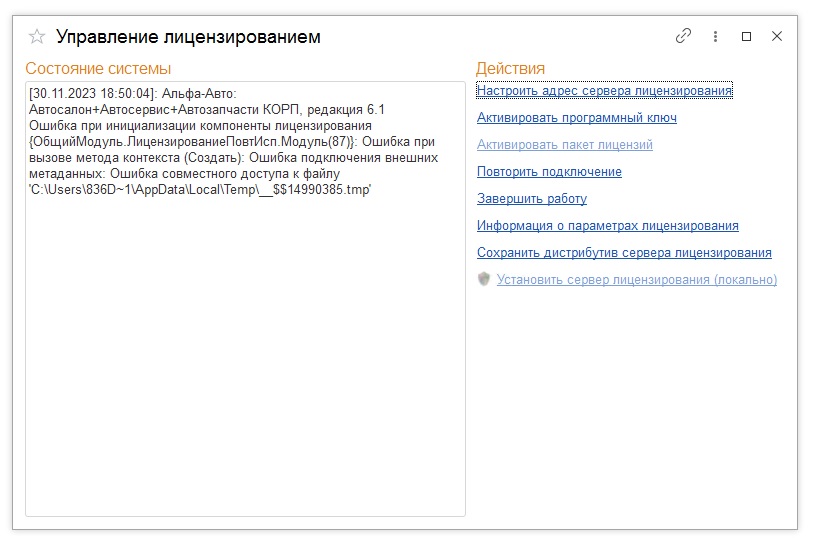The image size is (839, 549).
Task: Click Активировать пакет лицензий link
Action: click(565, 144)
